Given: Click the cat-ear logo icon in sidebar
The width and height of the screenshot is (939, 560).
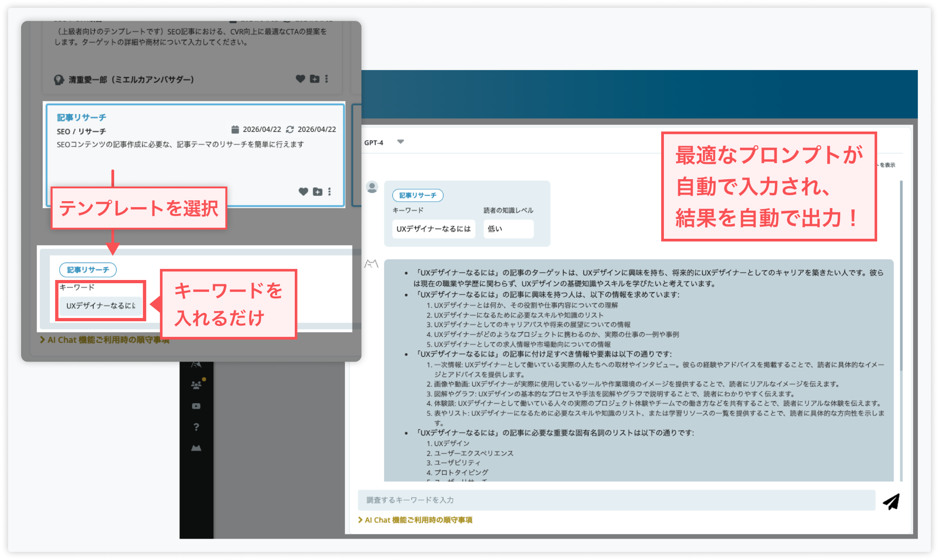Looking at the screenshot, I should click(x=196, y=448).
